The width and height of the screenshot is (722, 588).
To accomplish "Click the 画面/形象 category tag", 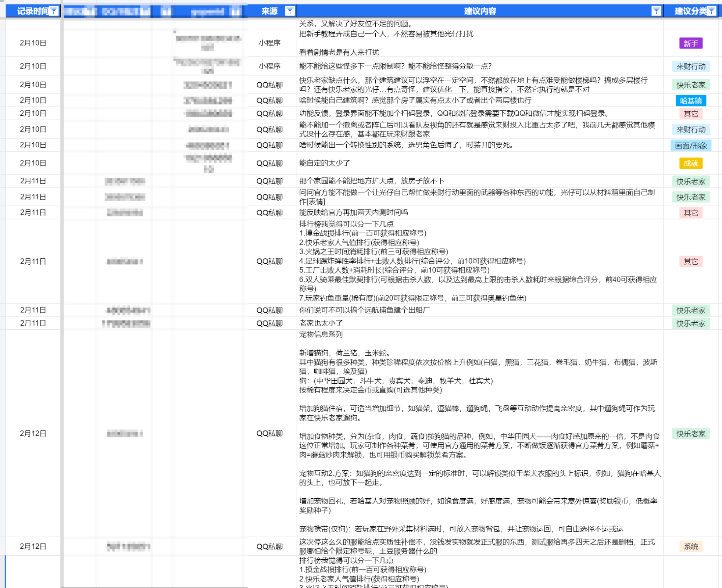I will pos(691,145).
